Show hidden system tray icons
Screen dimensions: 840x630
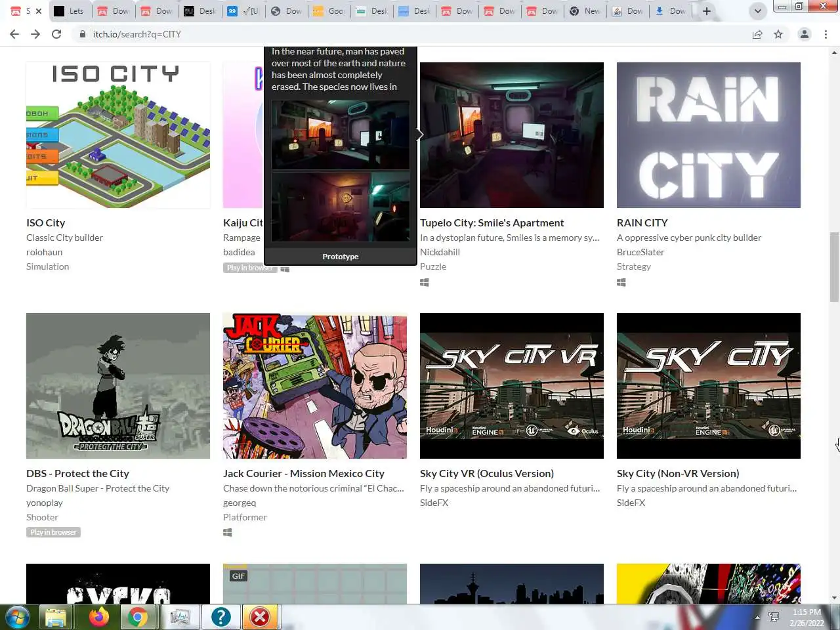[757, 618]
